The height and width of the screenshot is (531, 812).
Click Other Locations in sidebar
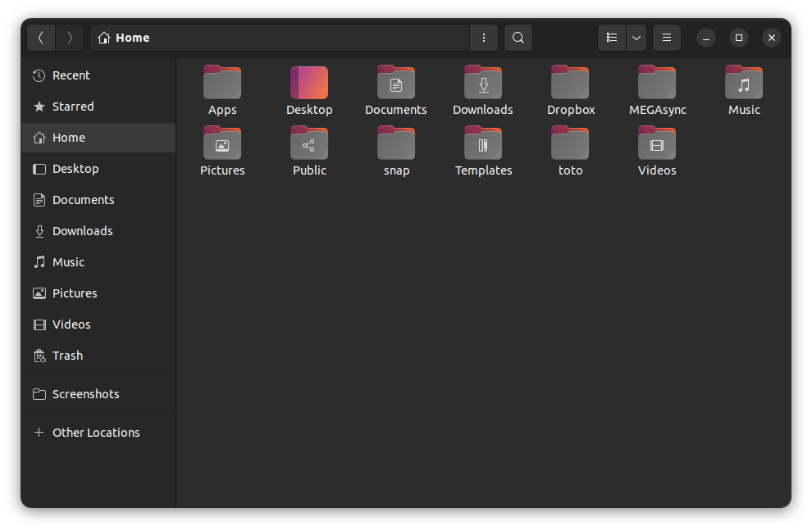pyautogui.click(x=96, y=433)
